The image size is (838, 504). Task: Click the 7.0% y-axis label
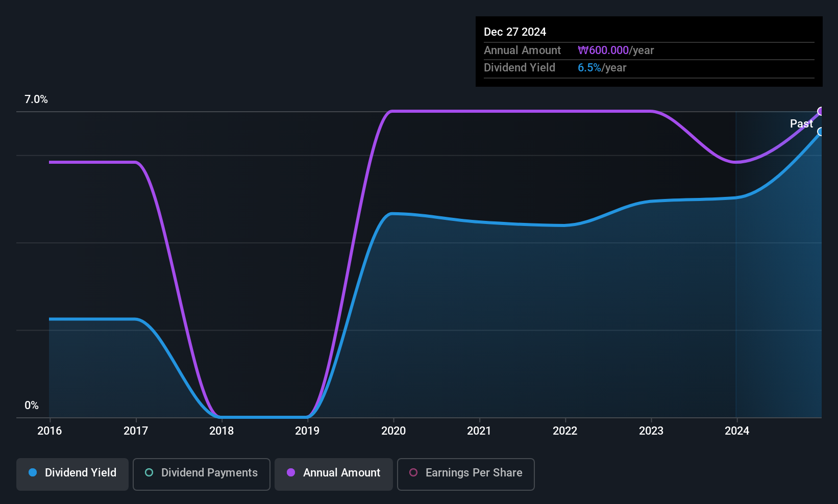coord(36,99)
